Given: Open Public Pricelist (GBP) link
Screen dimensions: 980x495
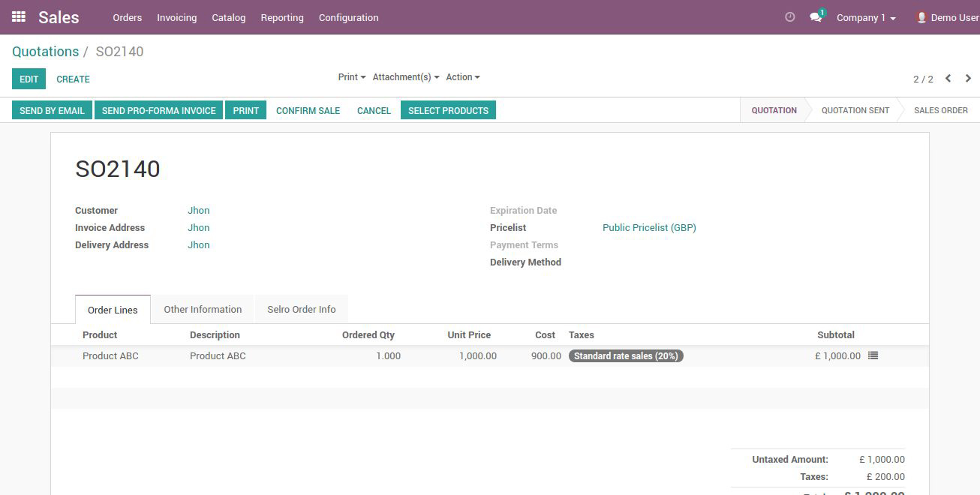Looking at the screenshot, I should coord(649,228).
